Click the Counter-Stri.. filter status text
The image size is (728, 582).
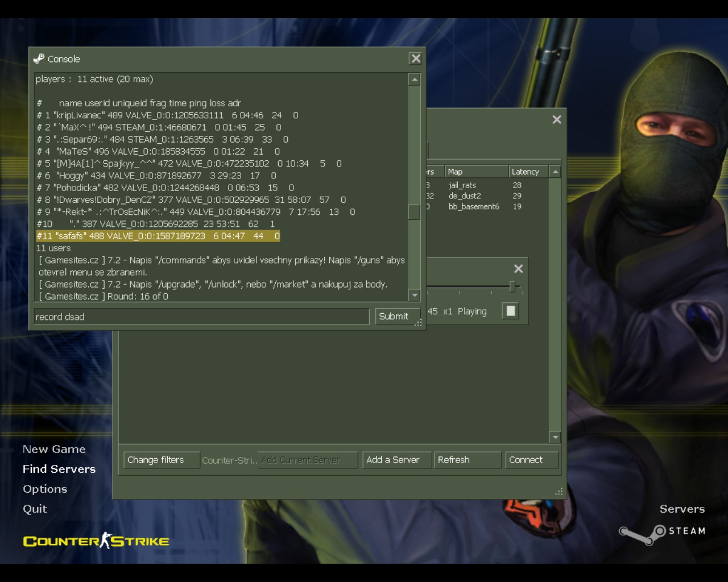pyautogui.click(x=229, y=460)
